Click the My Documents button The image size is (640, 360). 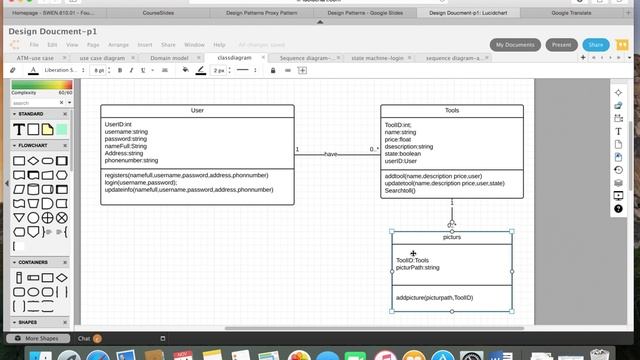pyautogui.click(x=515, y=44)
